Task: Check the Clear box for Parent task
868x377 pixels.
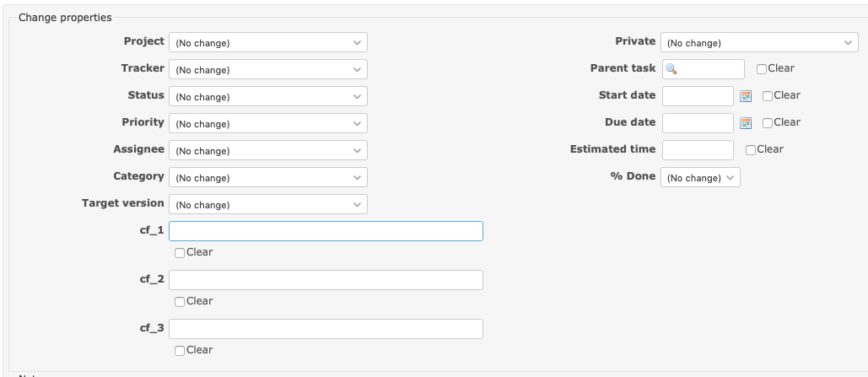Action: (x=762, y=69)
